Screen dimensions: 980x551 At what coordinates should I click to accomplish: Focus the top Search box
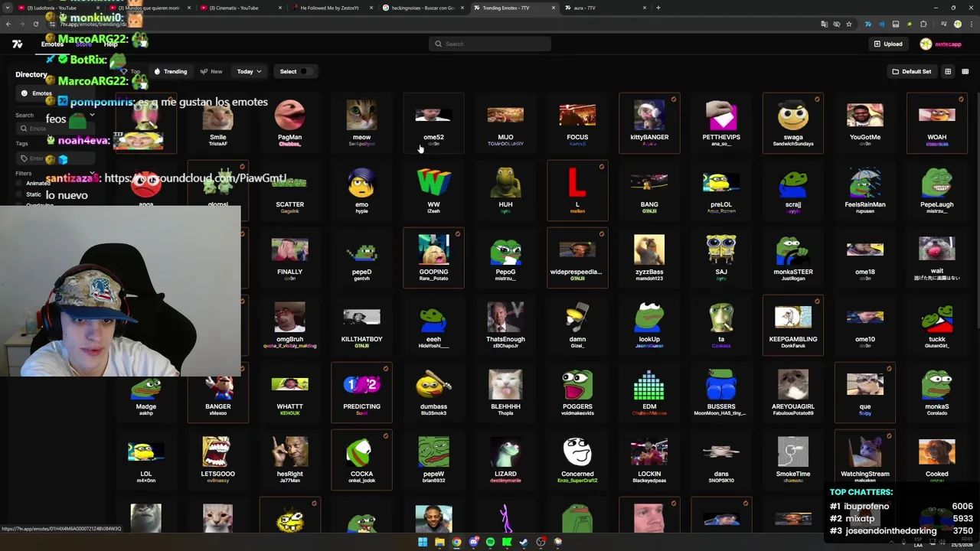(490, 44)
